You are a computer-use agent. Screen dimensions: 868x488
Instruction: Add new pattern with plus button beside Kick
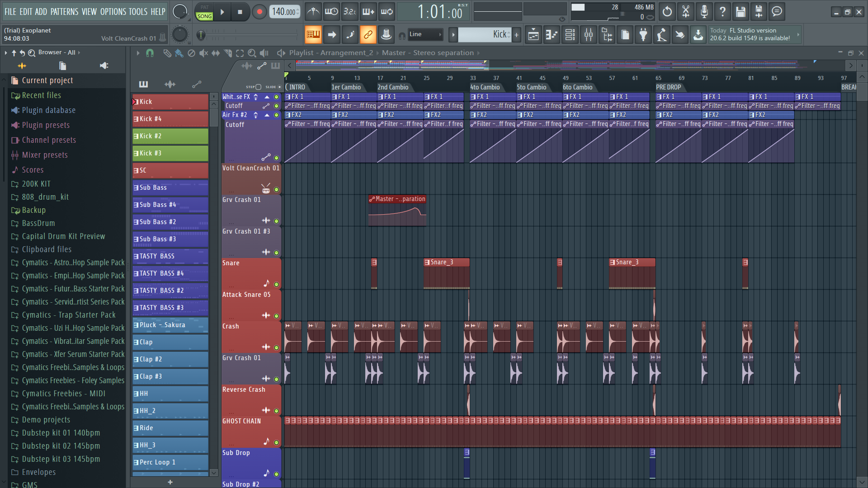click(516, 34)
